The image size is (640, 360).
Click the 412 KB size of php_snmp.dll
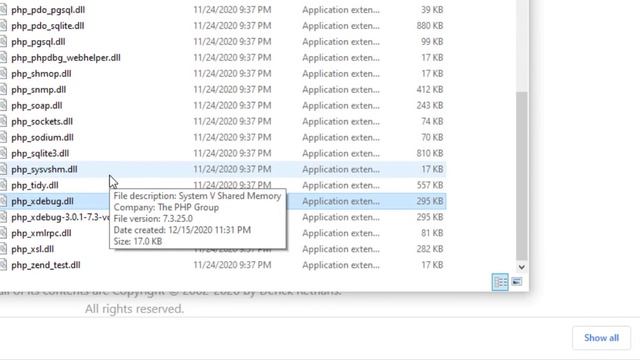click(x=430, y=89)
